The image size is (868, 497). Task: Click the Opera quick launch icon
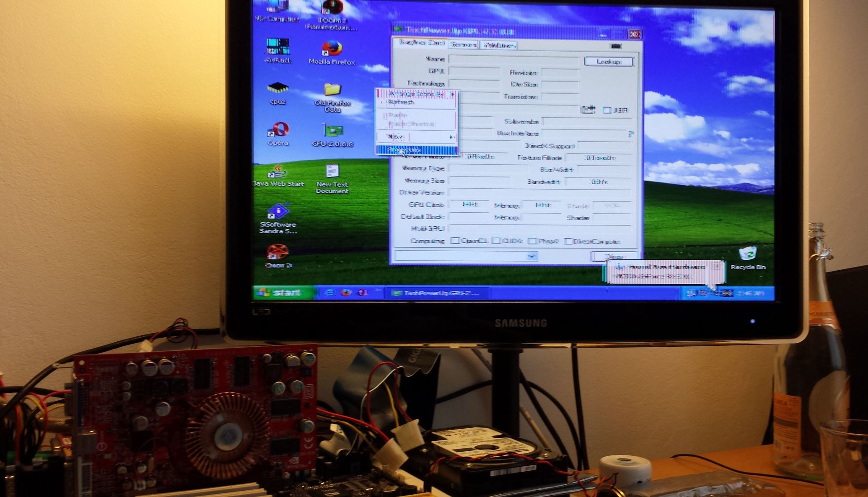coord(362,293)
